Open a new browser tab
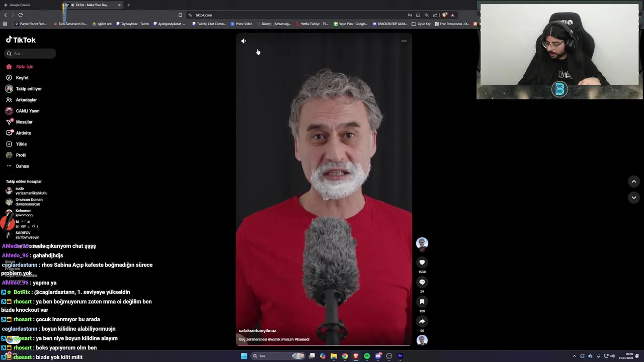 128,5
